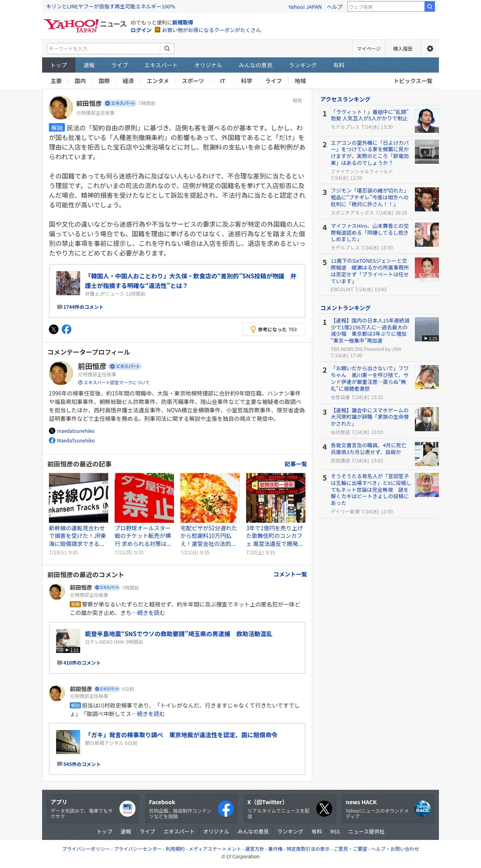Open the 歌舞伎町一番街 thumbnail
This screenshot has width=481, height=868.
pyautogui.click(x=276, y=498)
